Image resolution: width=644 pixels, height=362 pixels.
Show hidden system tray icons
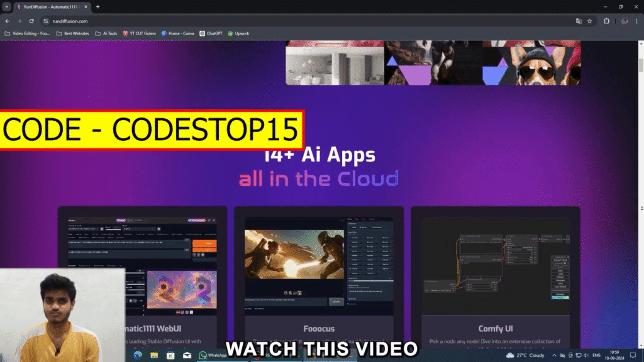(x=554, y=356)
